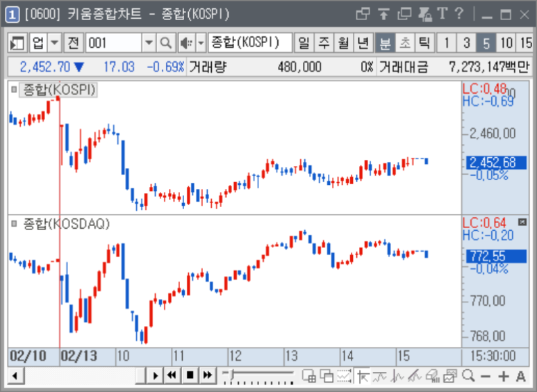Click the 종합(KOSDAQ) chart legend label
This screenshot has width=537, height=392.
click(67, 224)
